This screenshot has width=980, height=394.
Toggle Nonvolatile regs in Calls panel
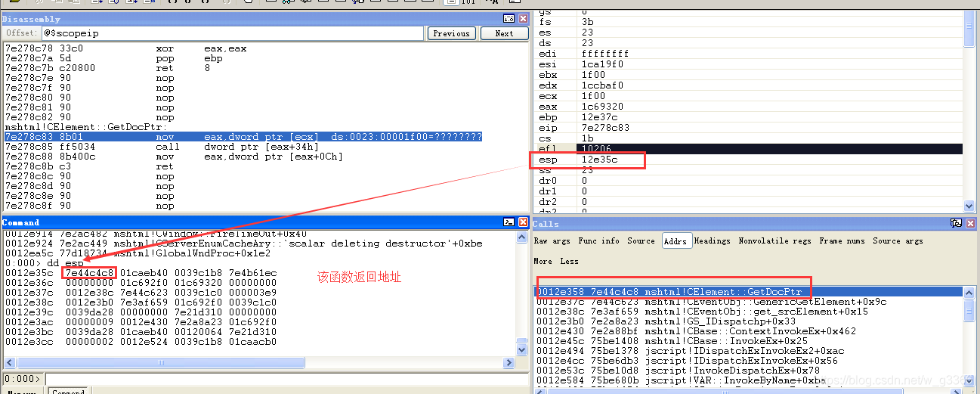(775, 240)
